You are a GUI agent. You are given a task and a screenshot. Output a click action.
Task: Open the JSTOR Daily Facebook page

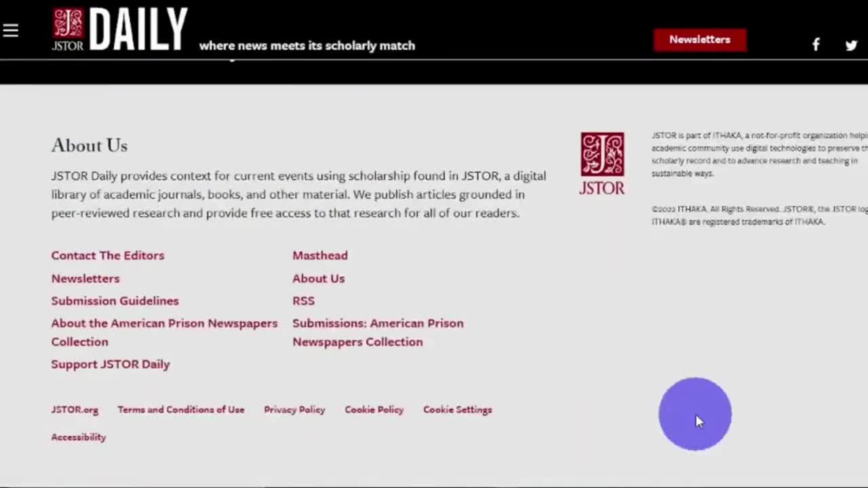(816, 45)
